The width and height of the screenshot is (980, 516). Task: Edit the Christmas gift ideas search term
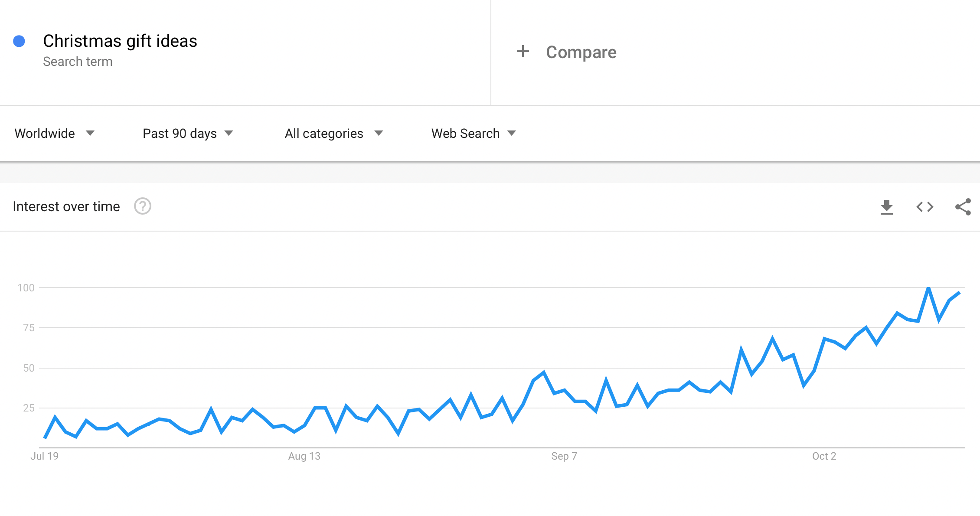120,41
